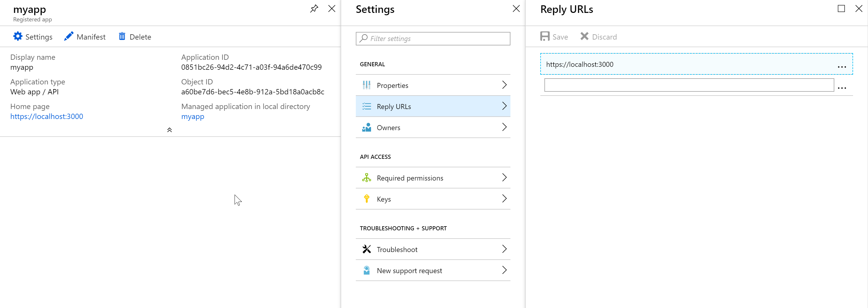Open the Owners settings item
The image size is (868, 308).
pos(433,127)
